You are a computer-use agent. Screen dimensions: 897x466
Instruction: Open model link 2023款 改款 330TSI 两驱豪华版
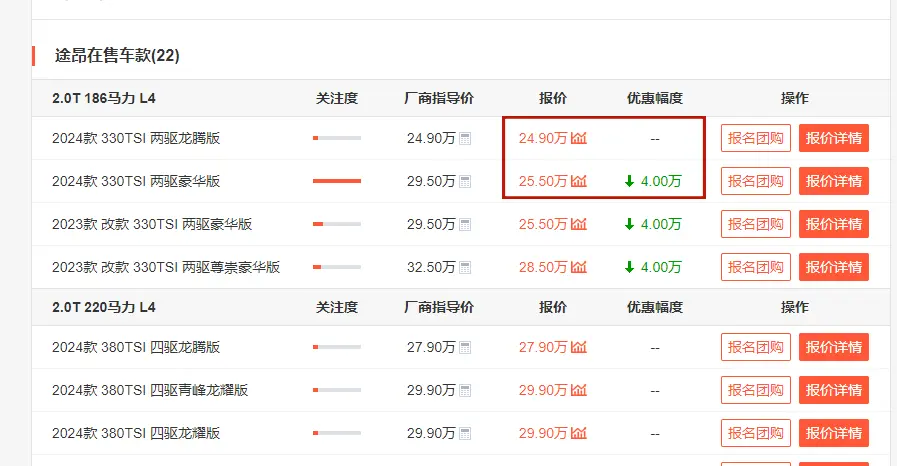point(152,224)
